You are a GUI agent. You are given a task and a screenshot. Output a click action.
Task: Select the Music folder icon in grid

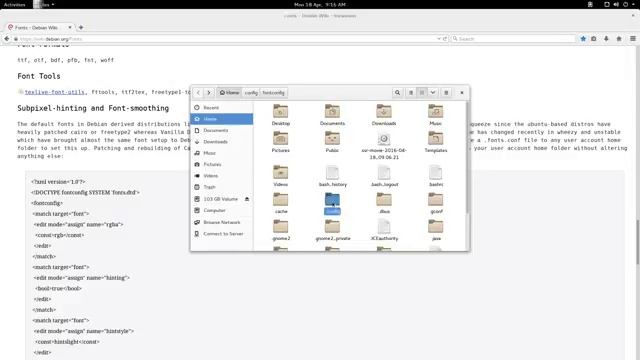[x=436, y=111]
